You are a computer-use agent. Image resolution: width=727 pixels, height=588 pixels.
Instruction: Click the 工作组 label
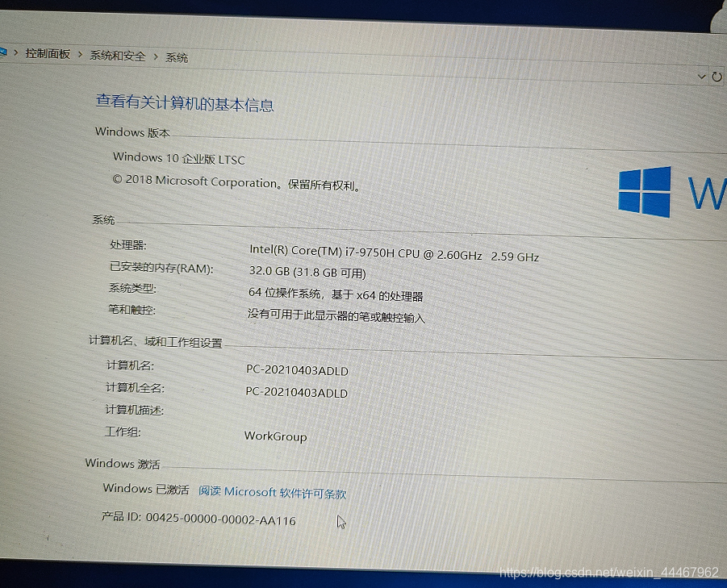click(123, 432)
